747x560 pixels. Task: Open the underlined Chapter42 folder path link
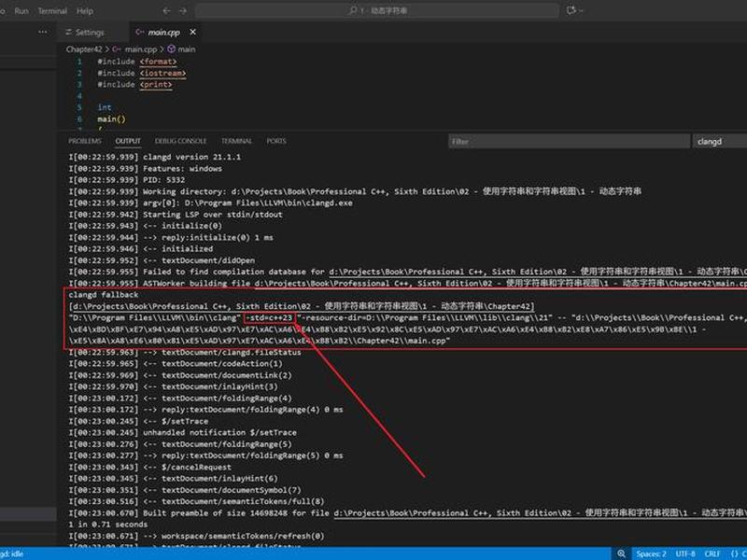(x=302, y=307)
